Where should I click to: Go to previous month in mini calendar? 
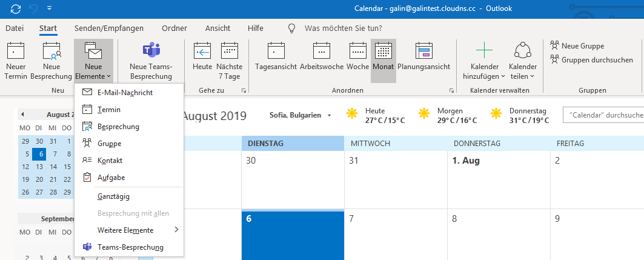coord(22,114)
